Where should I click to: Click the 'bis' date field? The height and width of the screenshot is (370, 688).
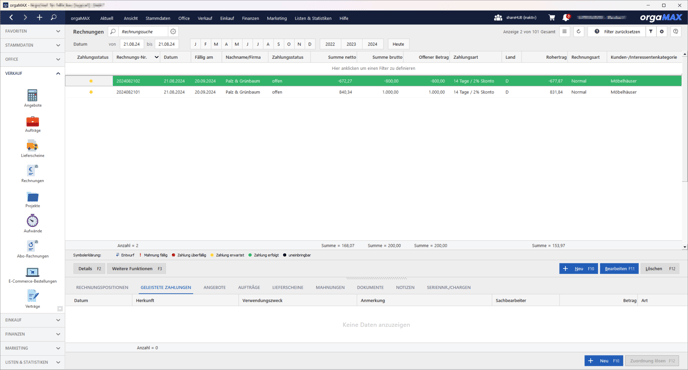click(x=167, y=44)
